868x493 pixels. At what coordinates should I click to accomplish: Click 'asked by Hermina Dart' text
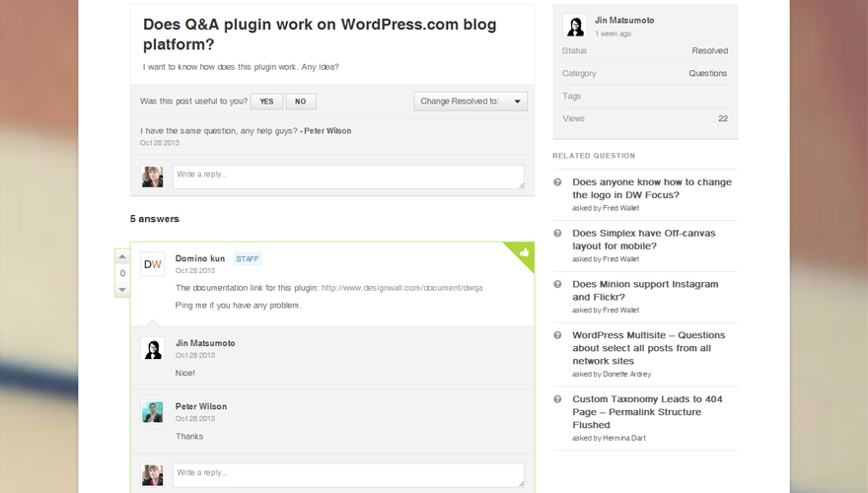click(609, 438)
